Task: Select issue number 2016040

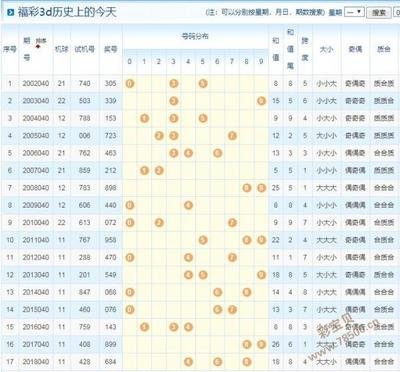Action: click(x=36, y=327)
